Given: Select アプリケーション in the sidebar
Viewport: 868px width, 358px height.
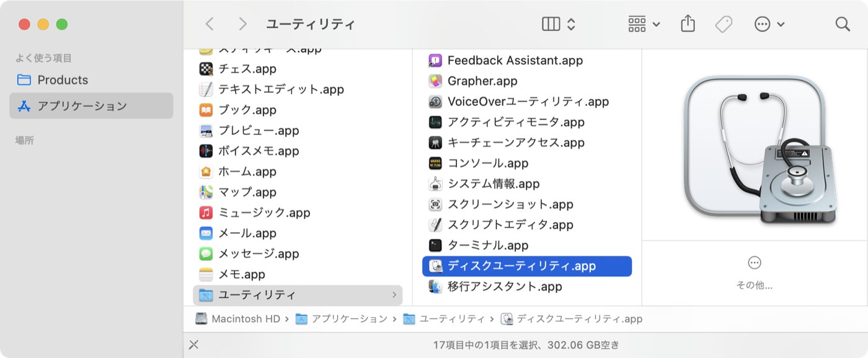Looking at the screenshot, I should tap(91, 106).
